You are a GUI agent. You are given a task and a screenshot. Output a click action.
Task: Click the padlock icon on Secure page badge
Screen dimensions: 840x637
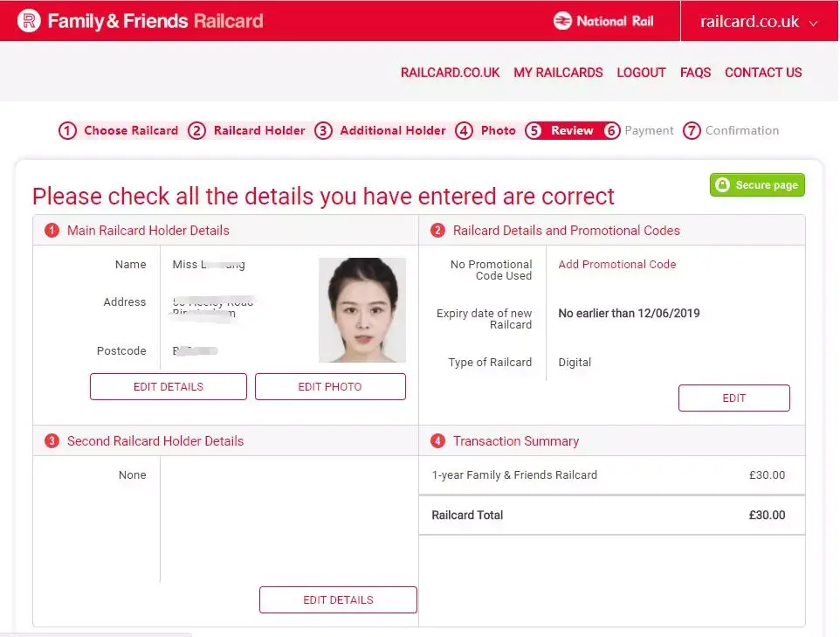(724, 184)
